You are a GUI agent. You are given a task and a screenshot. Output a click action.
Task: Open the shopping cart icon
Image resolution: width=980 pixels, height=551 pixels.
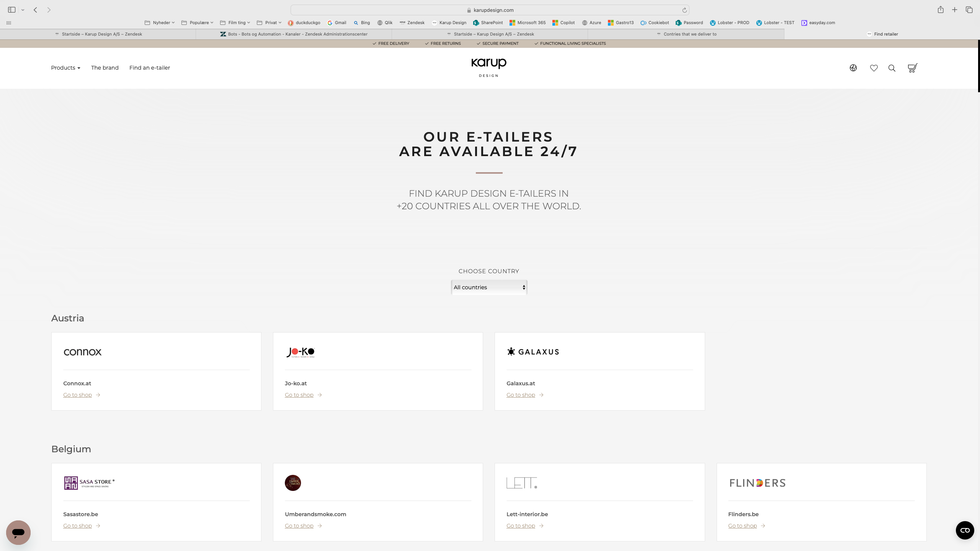(x=912, y=68)
